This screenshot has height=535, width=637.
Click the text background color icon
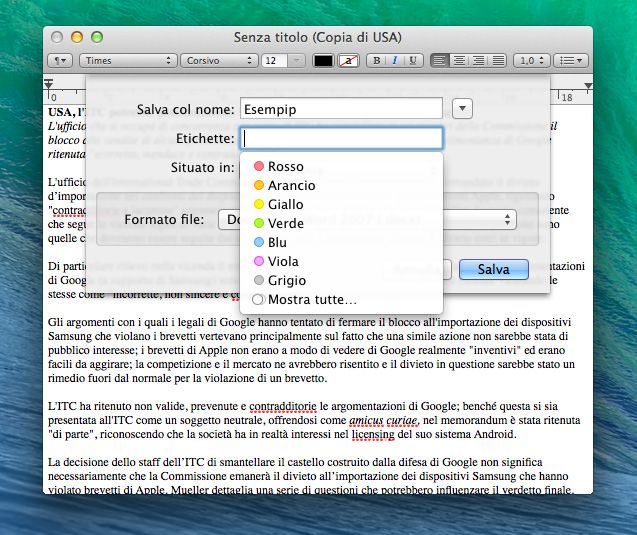(349, 61)
